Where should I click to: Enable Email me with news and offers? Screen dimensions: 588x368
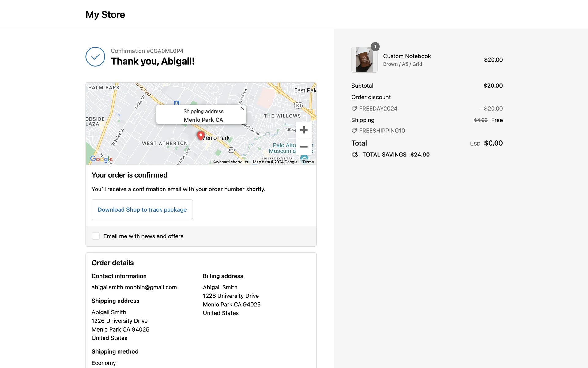[x=96, y=236]
